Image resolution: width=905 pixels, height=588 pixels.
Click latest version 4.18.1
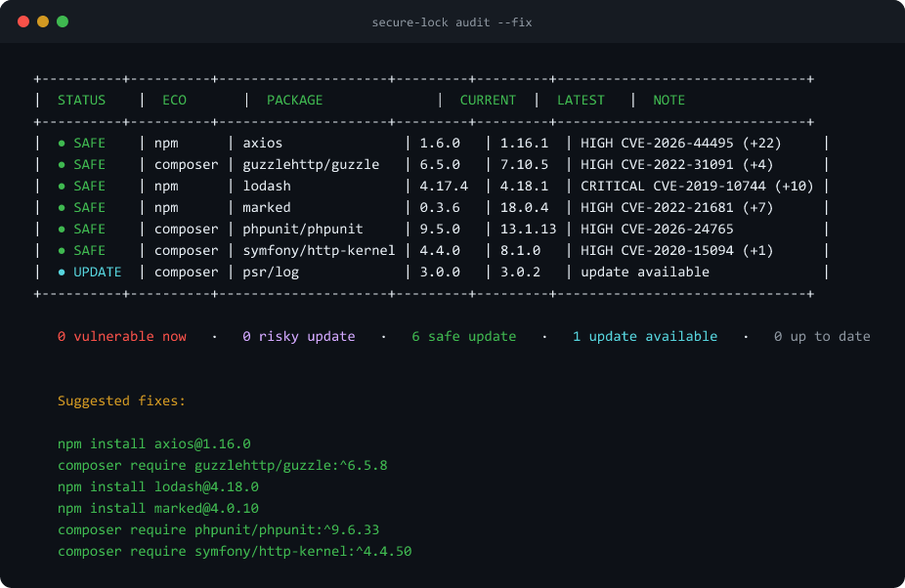click(524, 186)
